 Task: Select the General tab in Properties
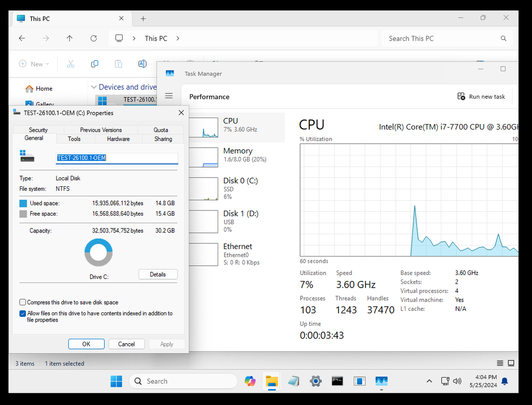[34, 138]
